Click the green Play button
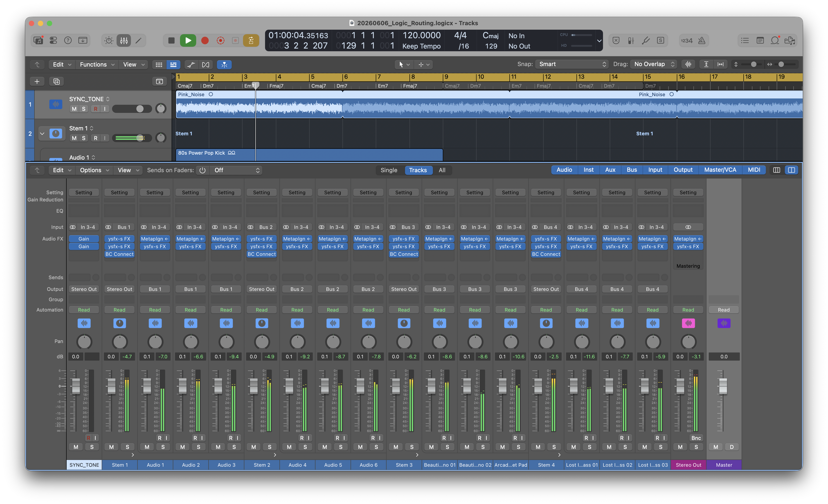Screen dimensions: 828x504 coord(188,41)
